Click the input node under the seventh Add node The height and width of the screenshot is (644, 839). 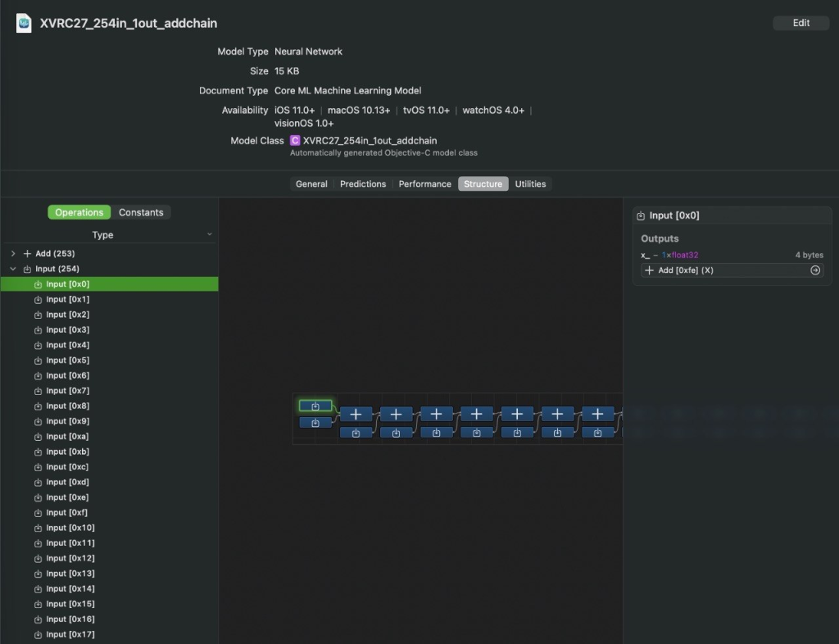(x=597, y=433)
